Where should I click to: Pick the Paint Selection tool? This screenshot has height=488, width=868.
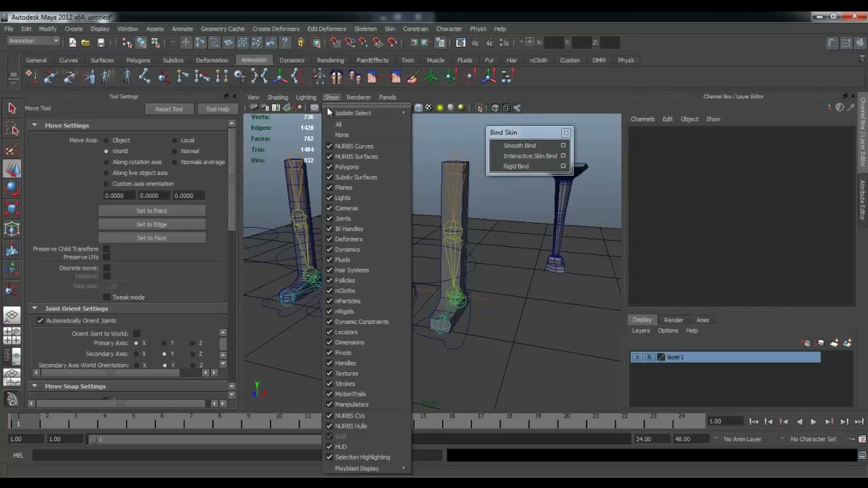coord(12,149)
